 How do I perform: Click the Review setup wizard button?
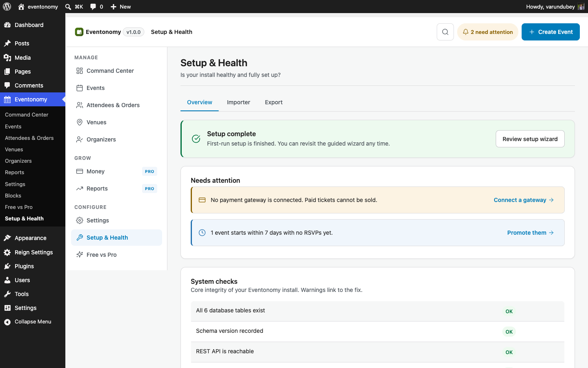[x=530, y=139]
